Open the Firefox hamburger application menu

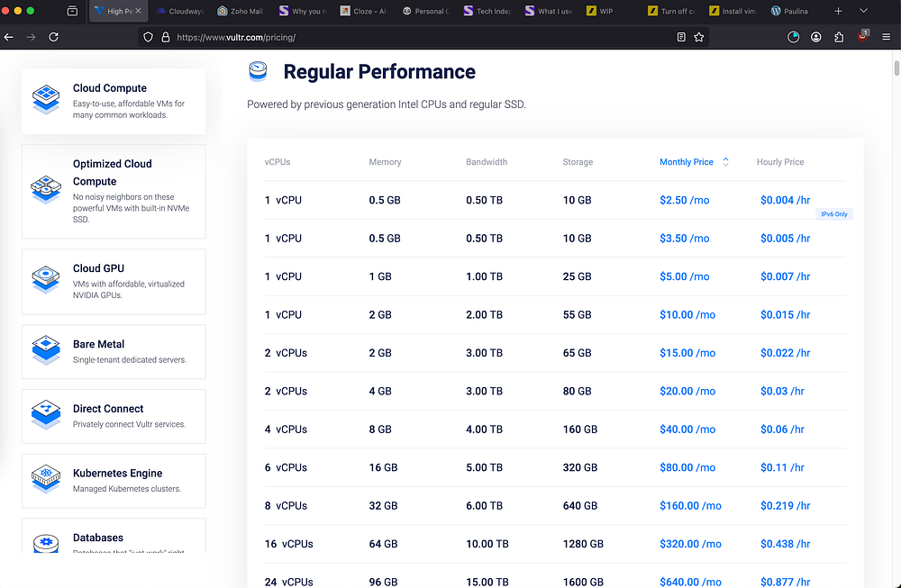(886, 37)
